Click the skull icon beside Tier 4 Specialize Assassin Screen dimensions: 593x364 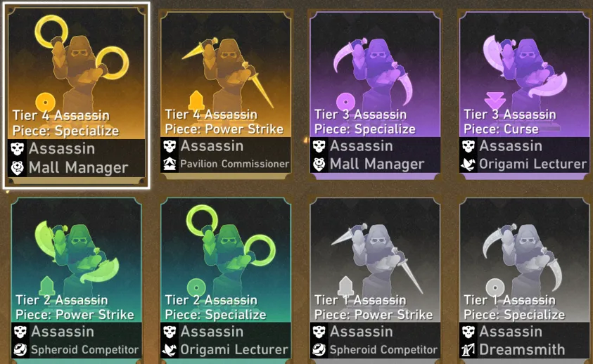click(18, 148)
